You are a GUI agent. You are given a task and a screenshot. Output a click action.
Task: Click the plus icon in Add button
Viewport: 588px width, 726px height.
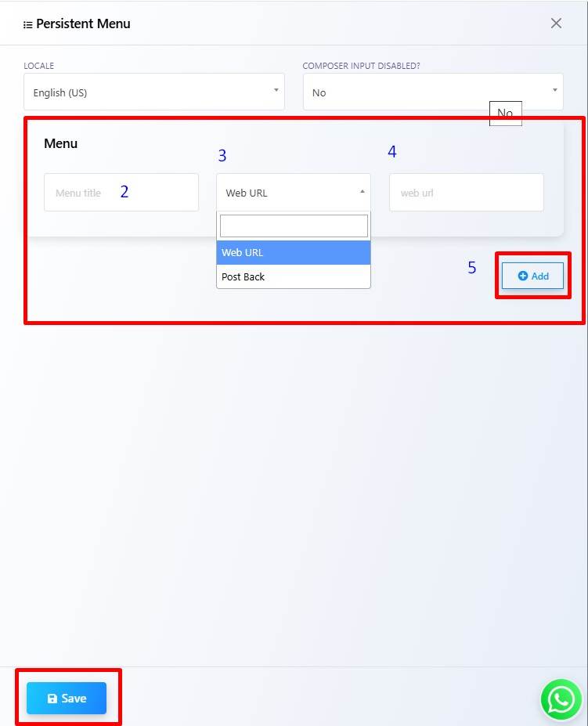pos(523,276)
